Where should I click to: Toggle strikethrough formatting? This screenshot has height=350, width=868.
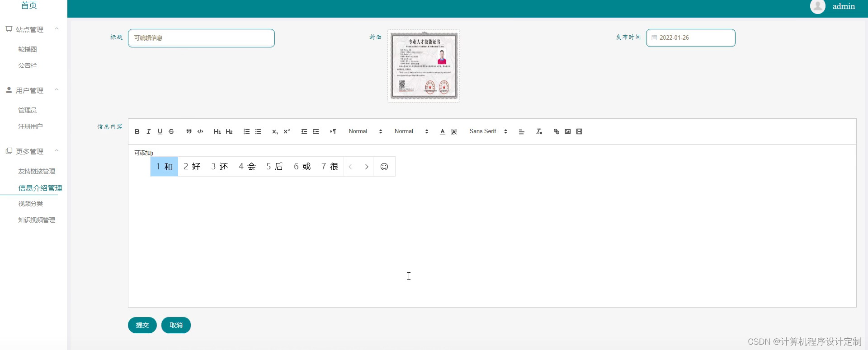[x=171, y=131]
